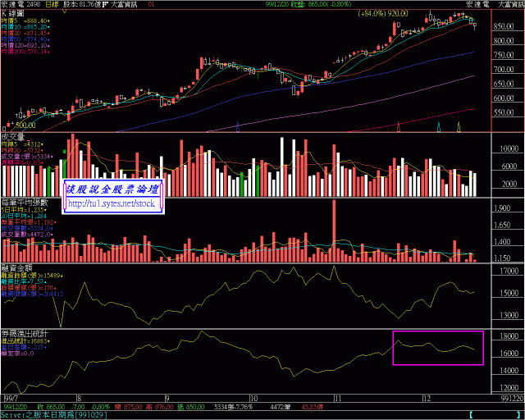Select the 均價200 legend line
This screenshot has width=525, height=420.
(x=25, y=52)
